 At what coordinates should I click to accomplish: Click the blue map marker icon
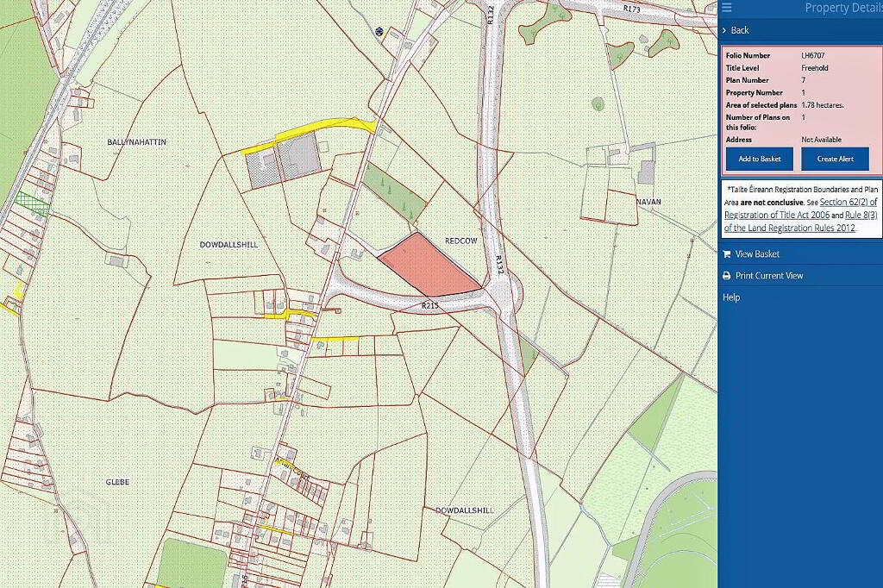(x=379, y=32)
